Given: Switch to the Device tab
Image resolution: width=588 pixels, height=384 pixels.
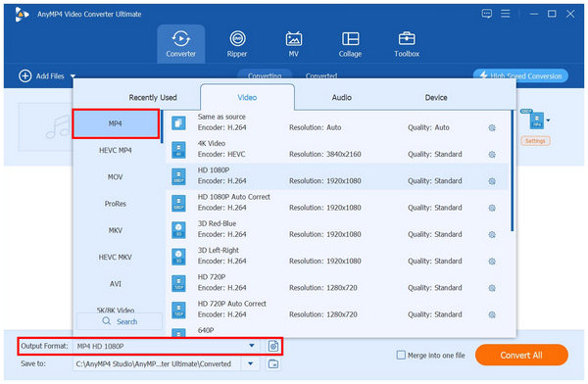Looking at the screenshot, I should click(x=436, y=98).
